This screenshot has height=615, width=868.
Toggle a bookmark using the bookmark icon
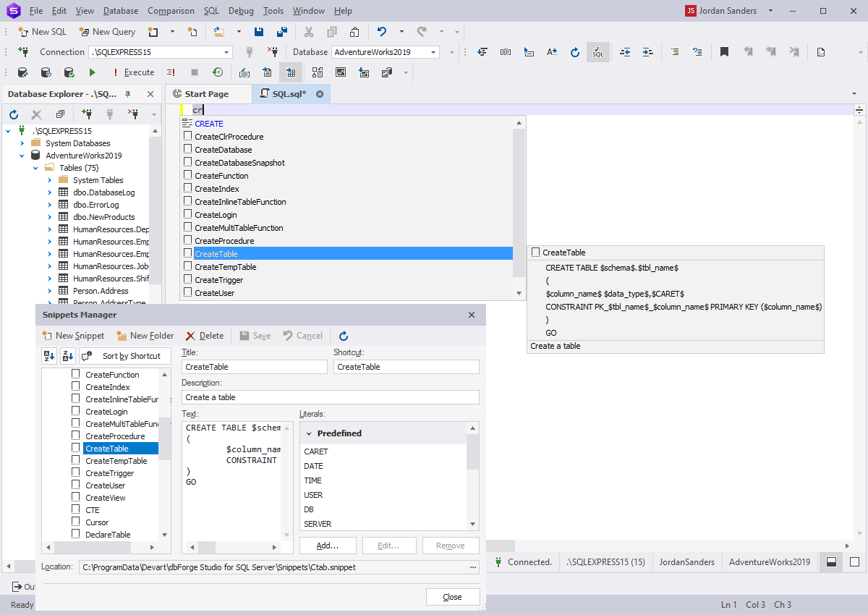click(724, 51)
